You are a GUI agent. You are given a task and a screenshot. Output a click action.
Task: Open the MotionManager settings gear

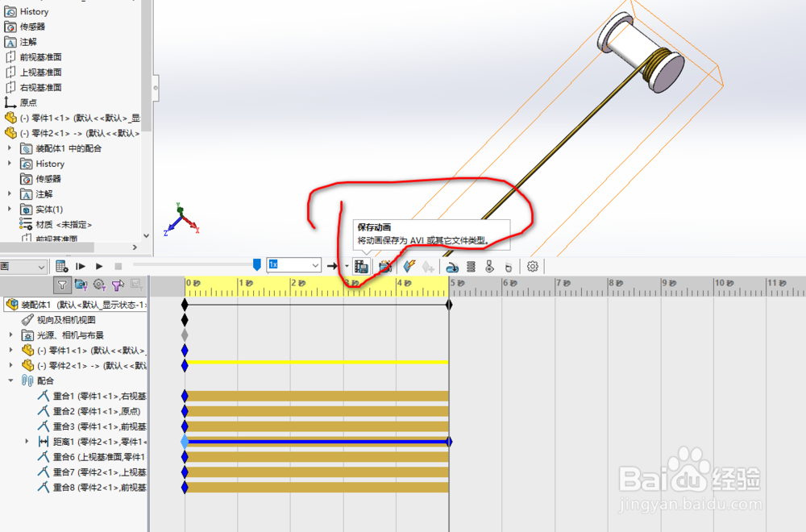532,266
